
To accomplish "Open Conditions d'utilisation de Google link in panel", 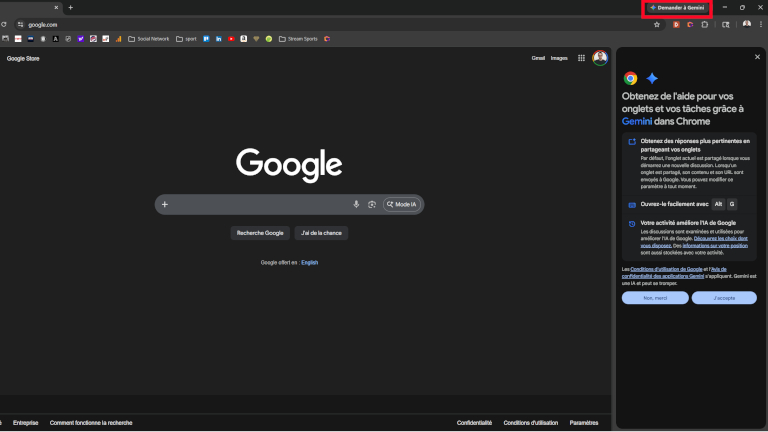I will pos(666,269).
